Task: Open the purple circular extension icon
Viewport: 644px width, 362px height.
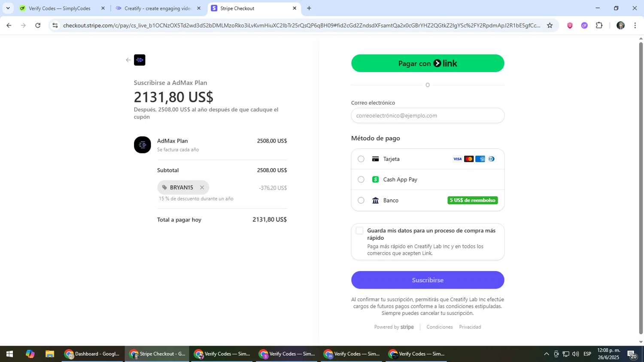Action: (584, 25)
